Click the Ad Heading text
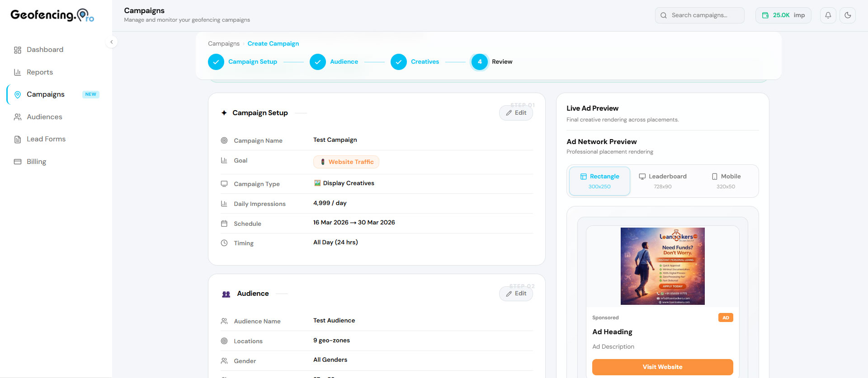 pos(612,332)
